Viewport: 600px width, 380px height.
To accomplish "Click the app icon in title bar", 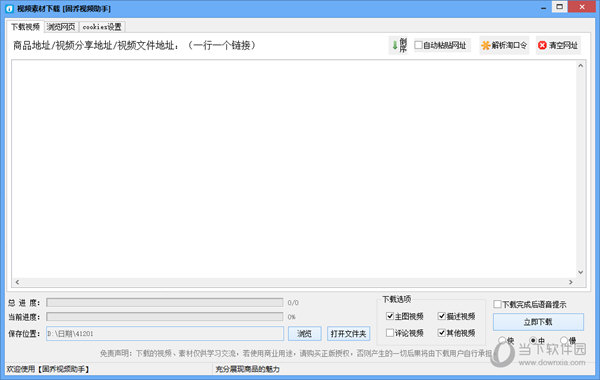I will [10, 8].
